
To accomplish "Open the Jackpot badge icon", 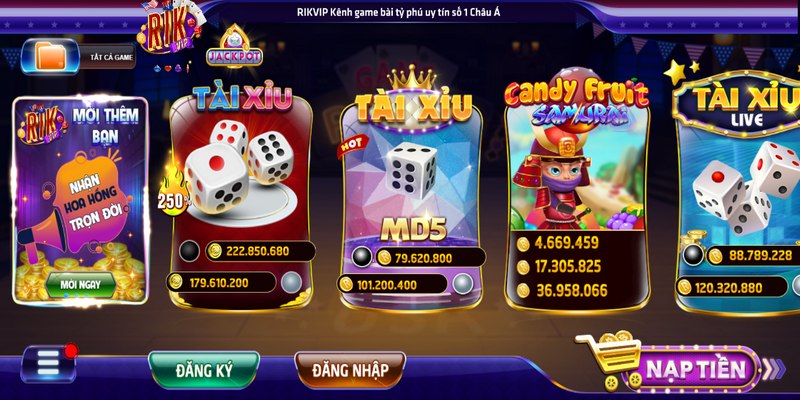I will (x=234, y=48).
